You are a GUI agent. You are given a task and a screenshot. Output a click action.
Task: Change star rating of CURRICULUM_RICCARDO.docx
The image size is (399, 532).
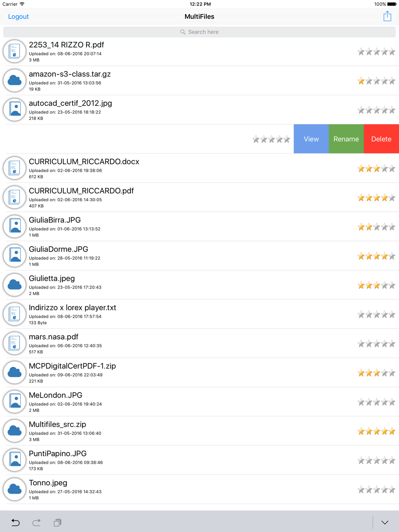pyautogui.click(x=376, y=168)
